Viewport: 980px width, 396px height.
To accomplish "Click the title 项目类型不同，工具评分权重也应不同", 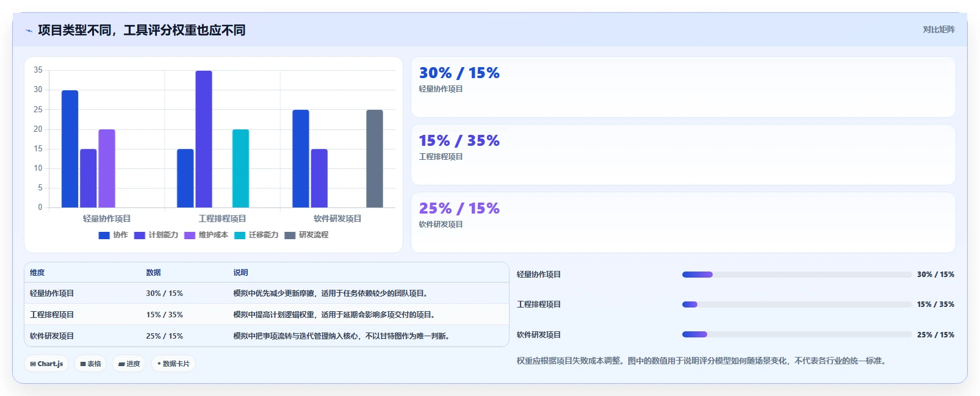I will click(x=142, y=31).
